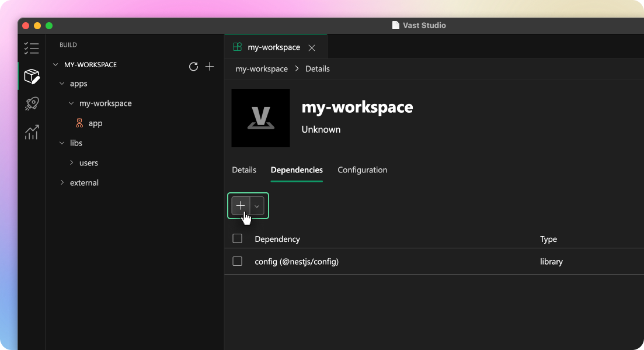Expand the external folder
Image resolution: width=644 pixels, height=350 pixels.
click(x=63, y=183)
